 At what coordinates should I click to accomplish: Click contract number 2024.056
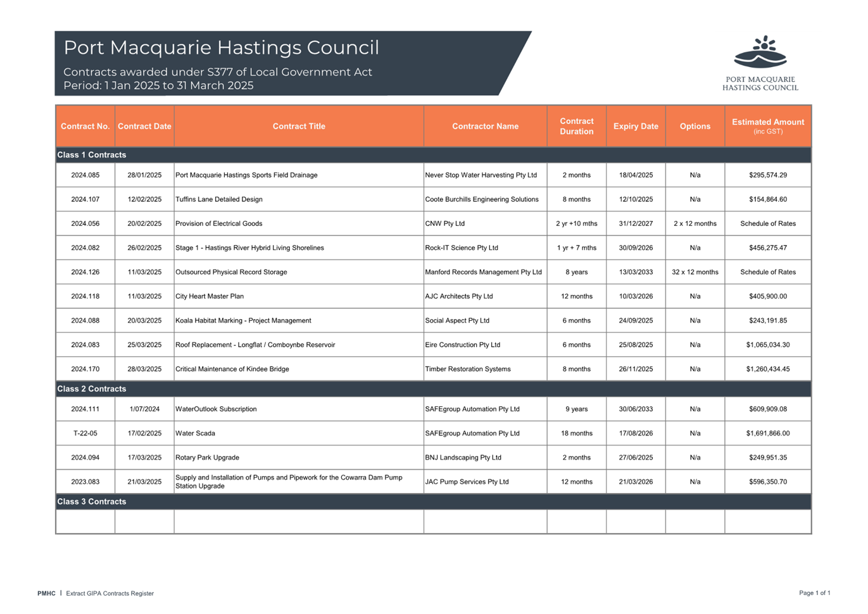pyautogui.click(x=85, y=223)
